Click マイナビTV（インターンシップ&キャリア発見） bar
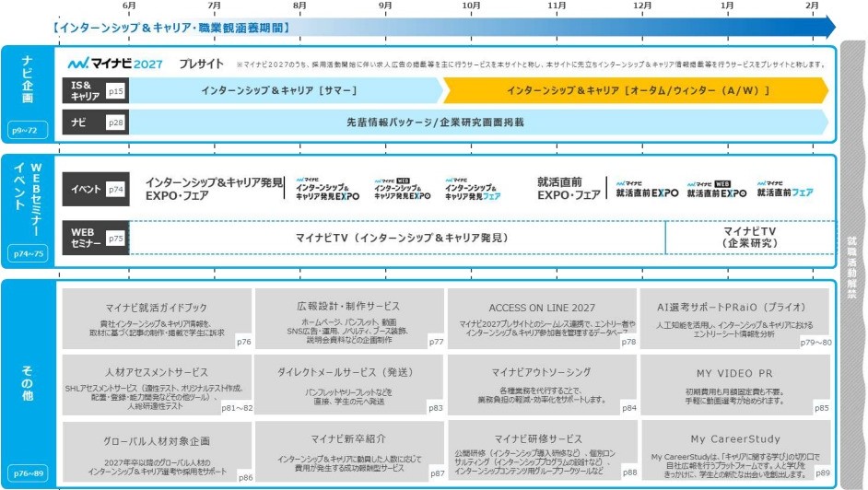 tap(397, 238)
